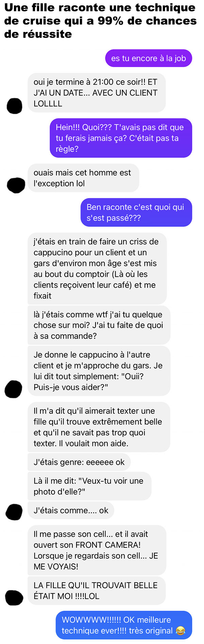Select the 'oui je termine à 21:00' message
This screenshot has height=644, width=204.
97,93
